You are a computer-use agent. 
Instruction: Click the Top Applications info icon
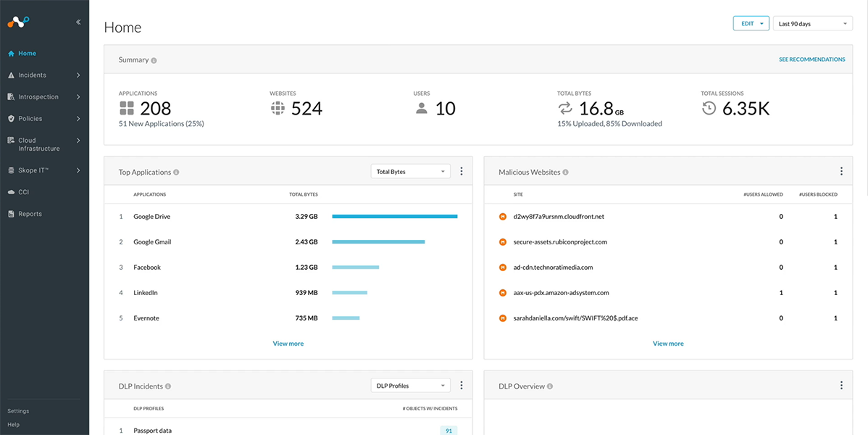(x=176, y=173)
